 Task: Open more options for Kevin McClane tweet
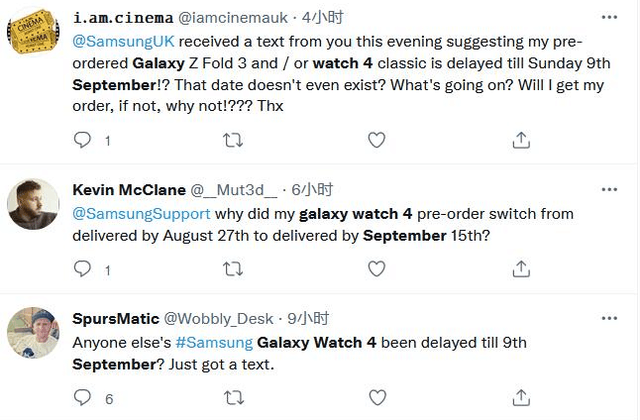point(609,189)
